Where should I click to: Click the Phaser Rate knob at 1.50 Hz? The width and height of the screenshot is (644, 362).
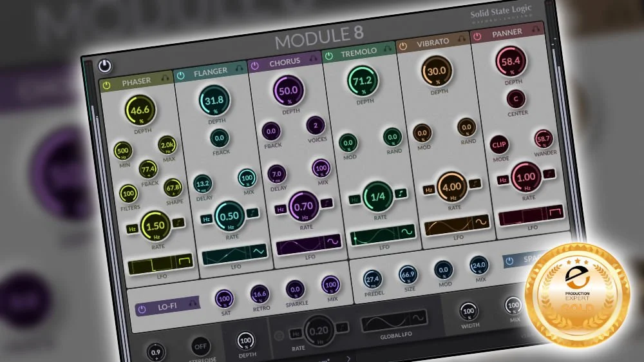coord(155,226)
